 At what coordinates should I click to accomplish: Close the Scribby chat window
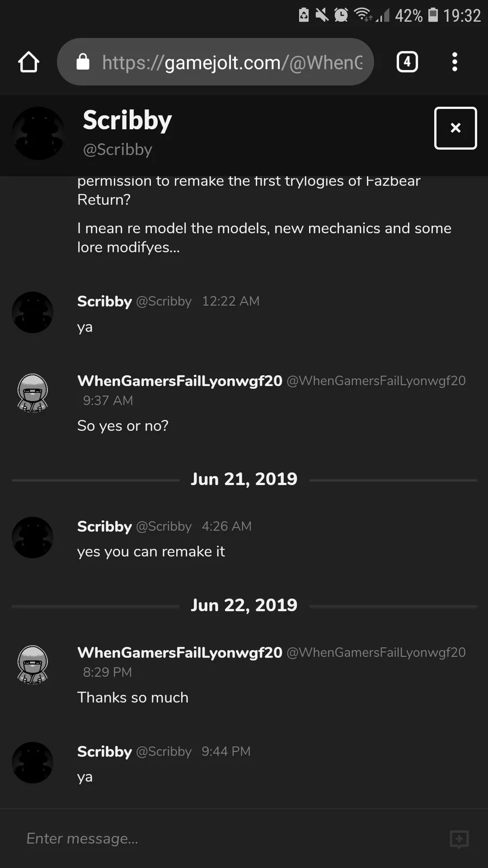point(455,128)
